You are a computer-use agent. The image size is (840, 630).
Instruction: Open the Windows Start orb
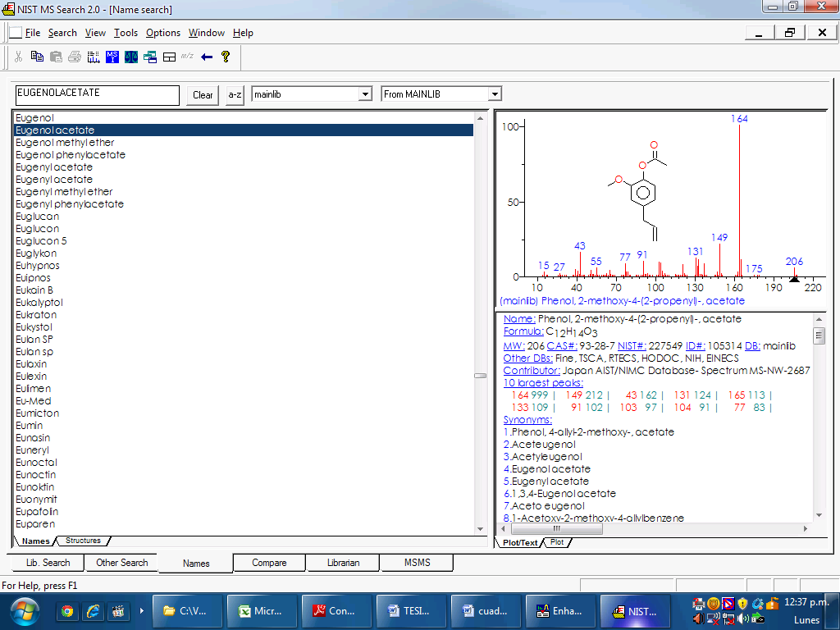(x=25, y=611)
